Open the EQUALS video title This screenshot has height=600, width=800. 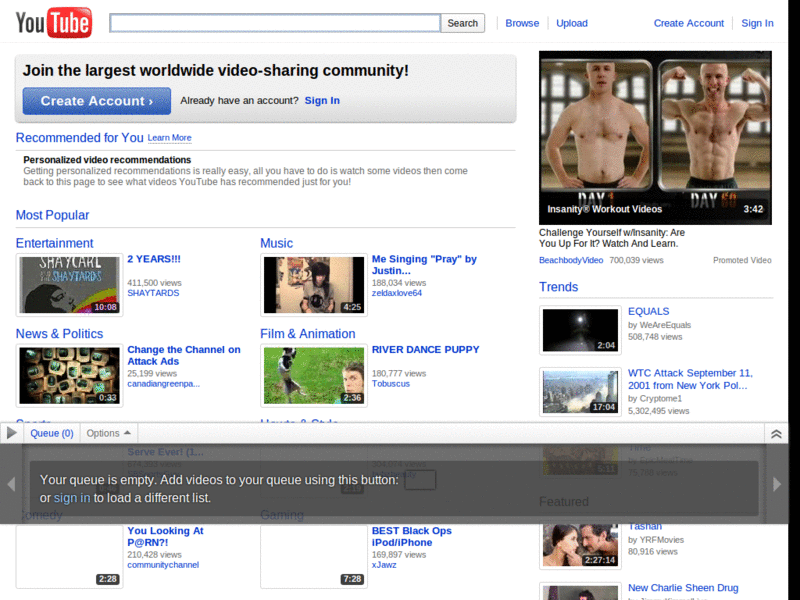click(648, 311)
